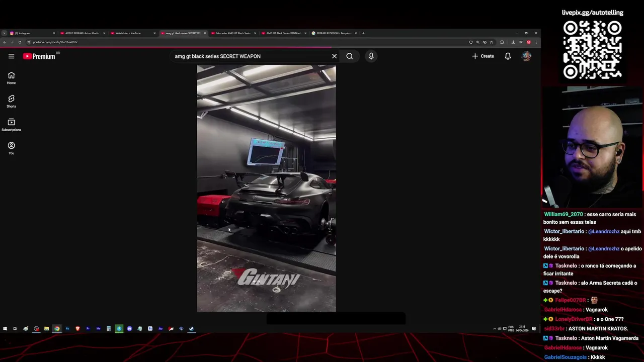The width and height of the screenshot is (644, 362).
Task: Open YouTube notifications bell
Action: click(508, 56)
